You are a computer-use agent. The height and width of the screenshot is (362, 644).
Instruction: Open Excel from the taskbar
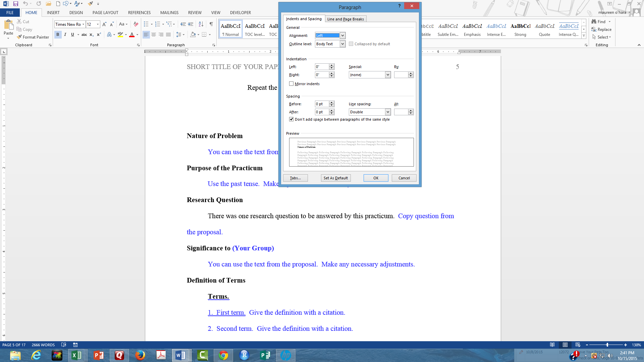click(x=77, y=355)
